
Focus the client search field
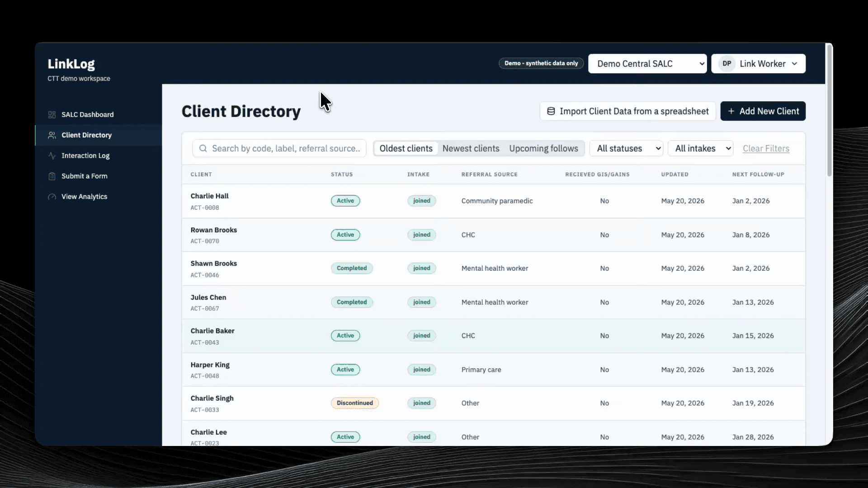pos(279,148)
